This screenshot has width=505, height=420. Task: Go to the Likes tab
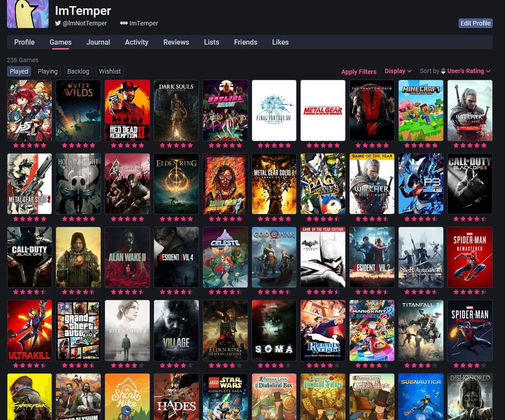point(280,42)
